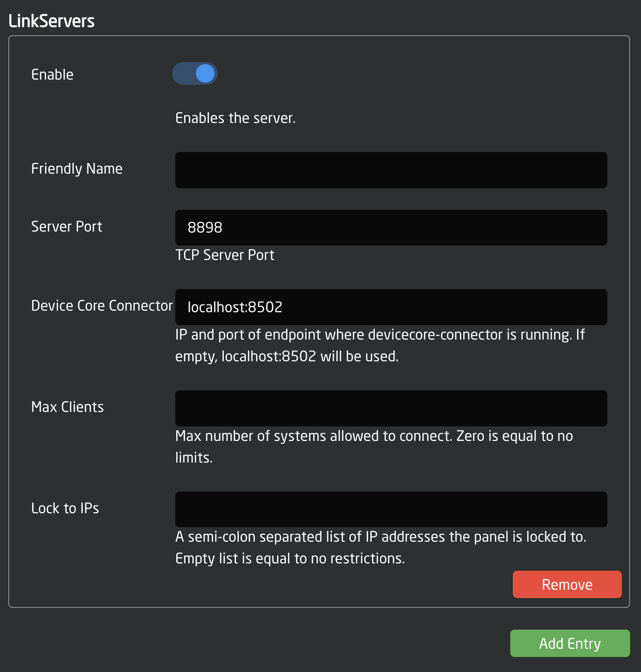641x672 pixels.
Task: Click the red Remove button
Action: [x=567, y=584]
